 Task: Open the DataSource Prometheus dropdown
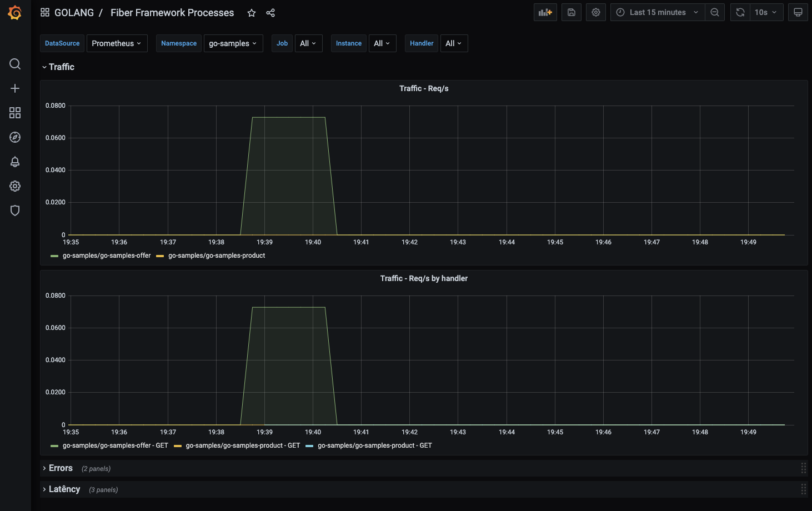coord(117,43)
